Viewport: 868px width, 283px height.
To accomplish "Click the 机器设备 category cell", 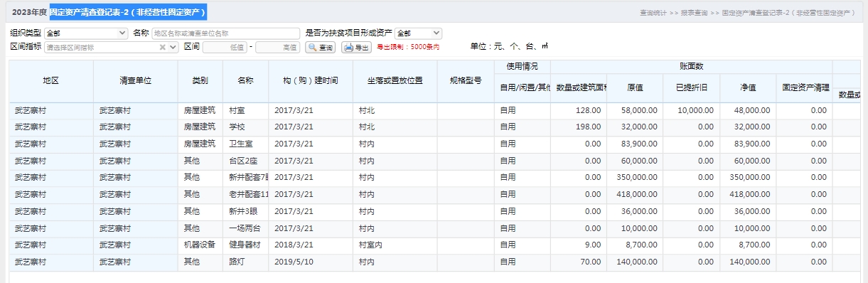I will tap(200, 245).
